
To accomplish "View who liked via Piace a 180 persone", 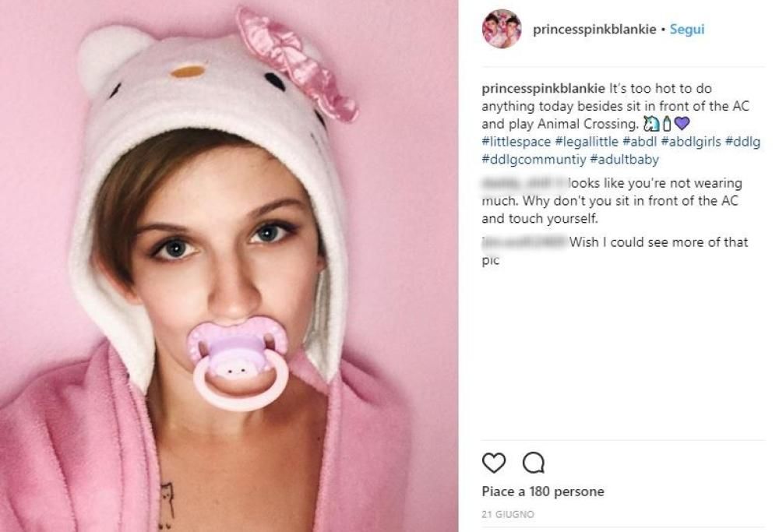I will click(x=543, y=491).
